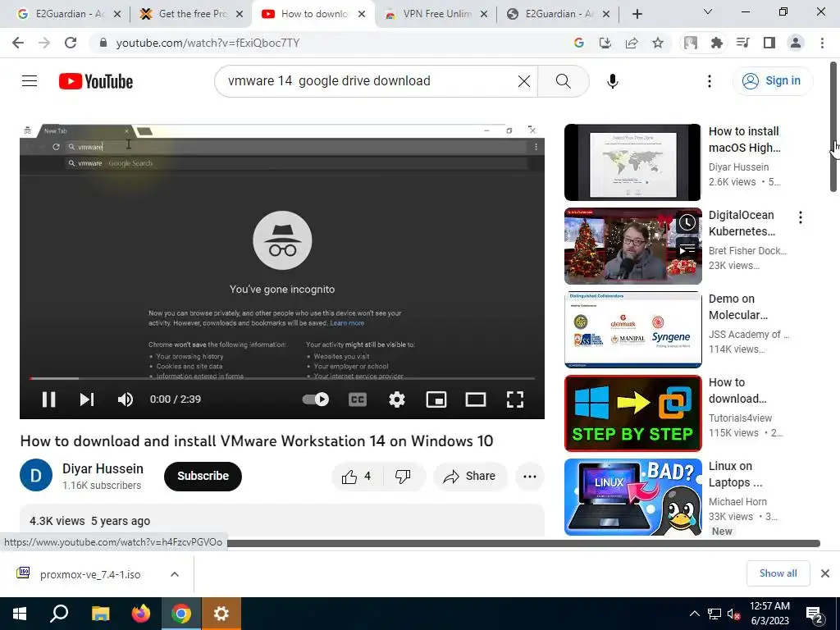Open the Diyar Hussein channel name link
The width and height of the screenshot is (840, 630).
(x=103, y=468)
